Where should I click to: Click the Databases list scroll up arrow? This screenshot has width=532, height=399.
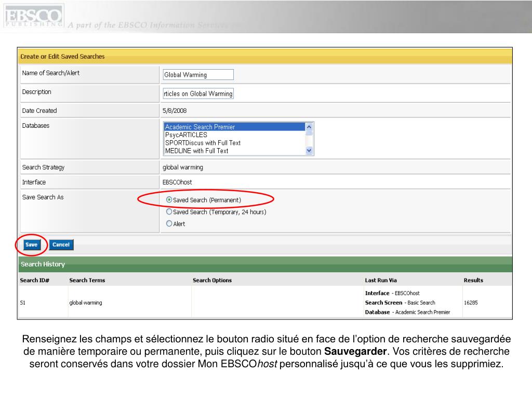tap(309, 127)
